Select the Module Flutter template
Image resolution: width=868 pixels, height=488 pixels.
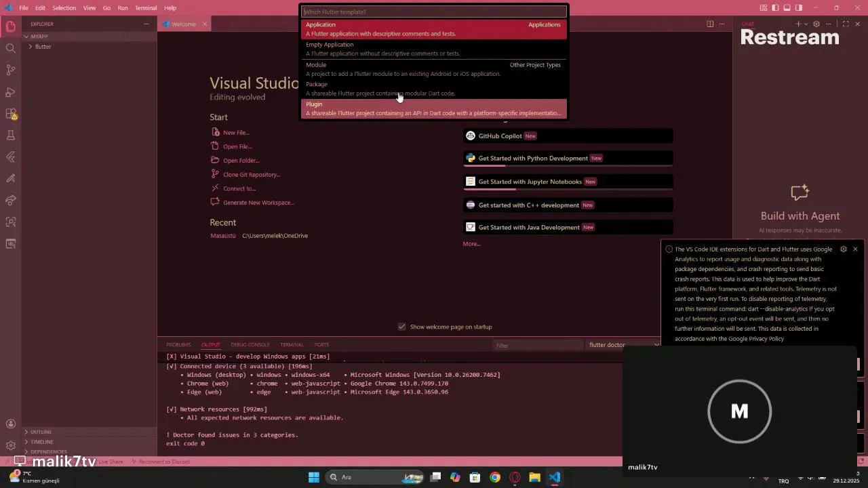pyautogui.click(x=433, y=69)
